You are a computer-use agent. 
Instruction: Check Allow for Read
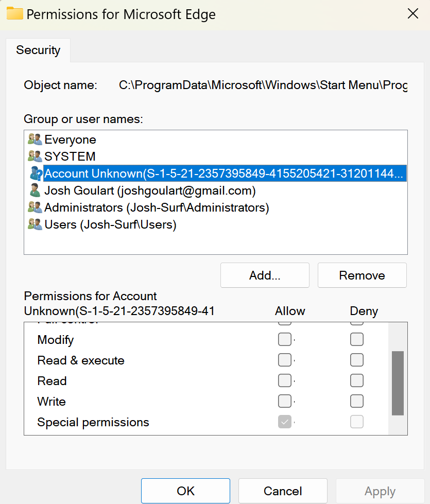(x=285, y=380)
